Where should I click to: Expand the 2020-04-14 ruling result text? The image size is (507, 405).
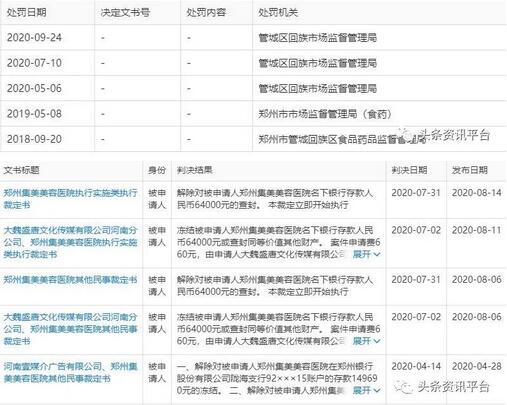click(x=366, y=390)
